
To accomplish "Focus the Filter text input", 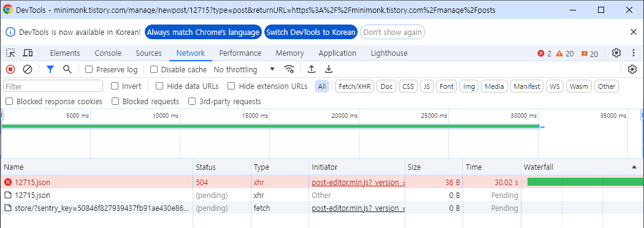I will (53, 86).
